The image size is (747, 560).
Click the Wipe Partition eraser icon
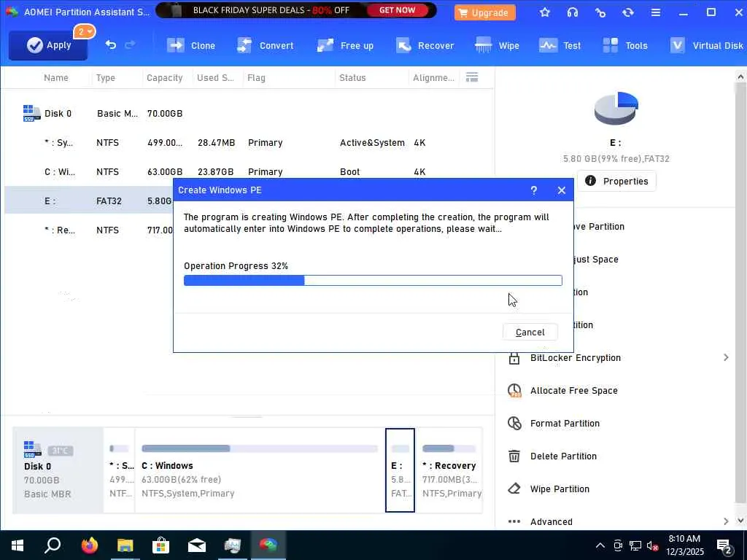point(514,489)
